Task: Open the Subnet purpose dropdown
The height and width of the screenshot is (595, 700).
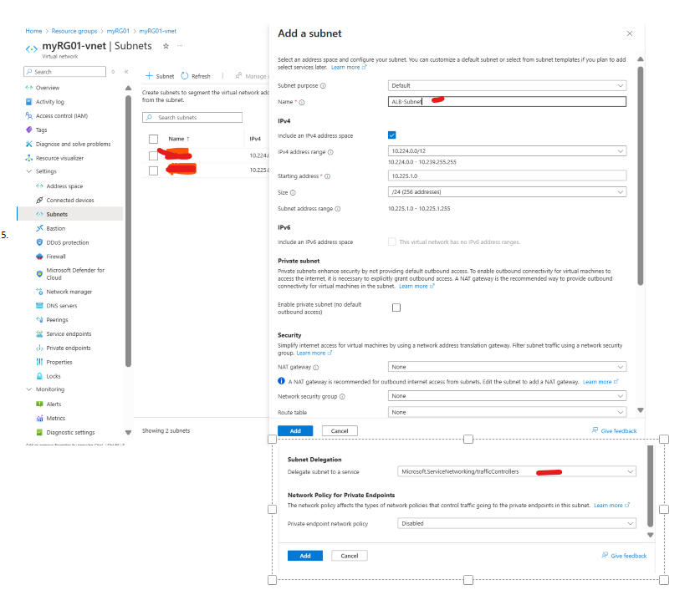Action: 507,85
